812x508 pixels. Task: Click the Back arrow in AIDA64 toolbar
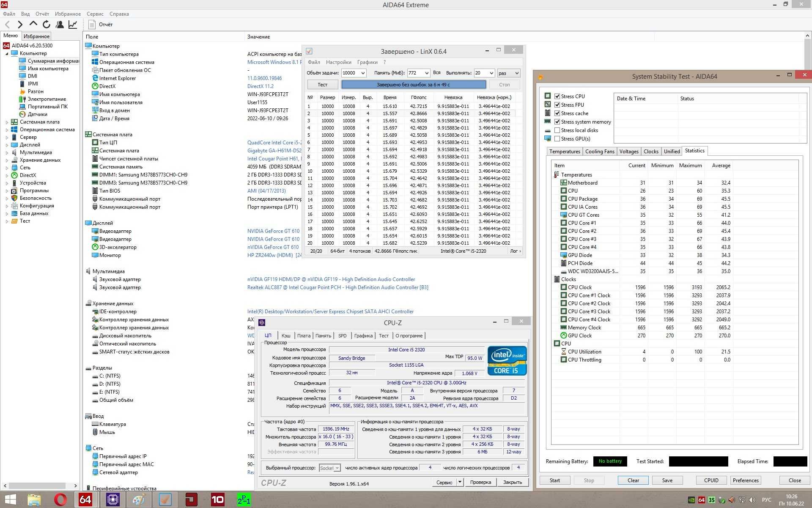tap(7, 25)
